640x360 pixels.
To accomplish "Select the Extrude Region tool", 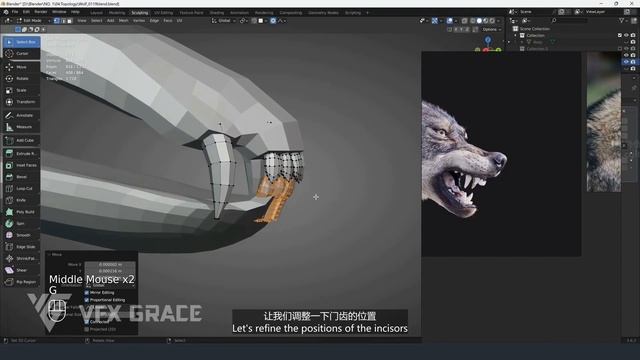I will [22, 153].
